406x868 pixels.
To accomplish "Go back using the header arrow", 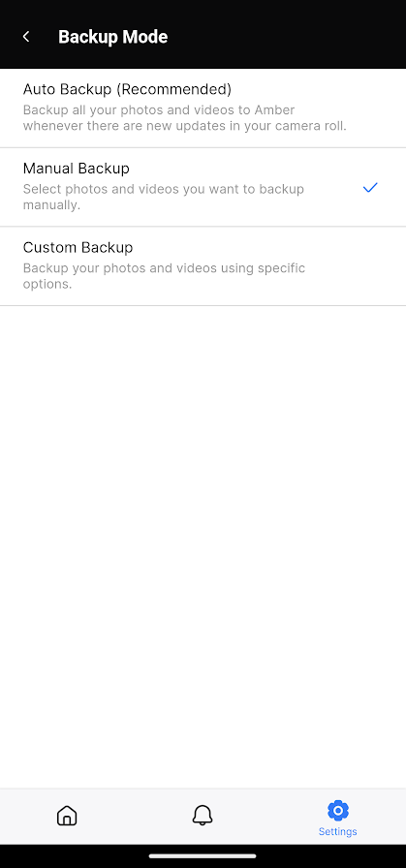I will [26, 37].
